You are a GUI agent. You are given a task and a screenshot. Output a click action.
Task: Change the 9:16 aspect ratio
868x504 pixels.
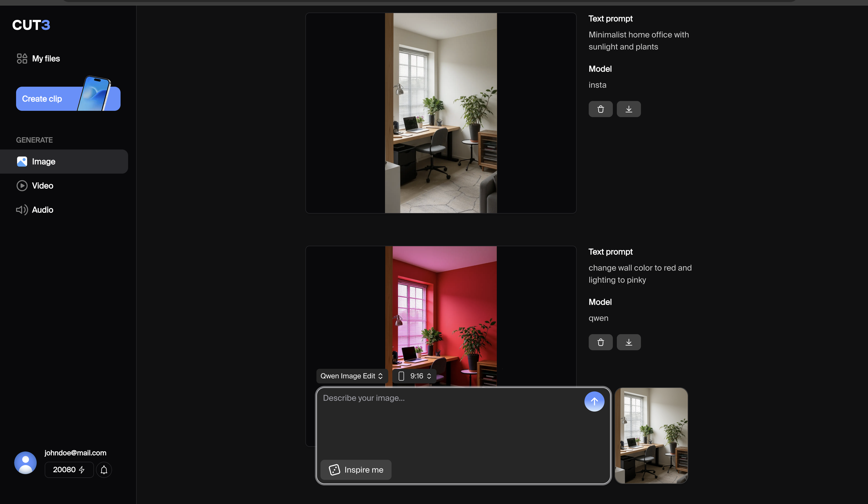[417, 376]
